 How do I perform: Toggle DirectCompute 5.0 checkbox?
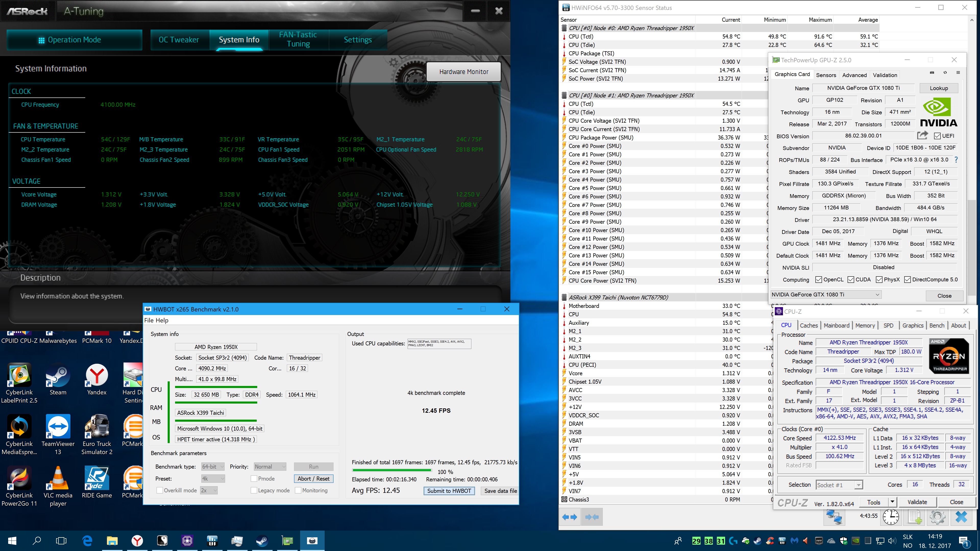click(907, 280)
